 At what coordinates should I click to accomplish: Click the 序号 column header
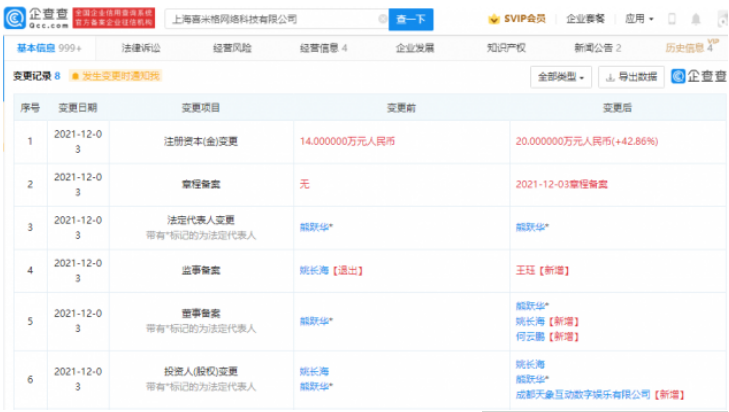pos(30,108)
